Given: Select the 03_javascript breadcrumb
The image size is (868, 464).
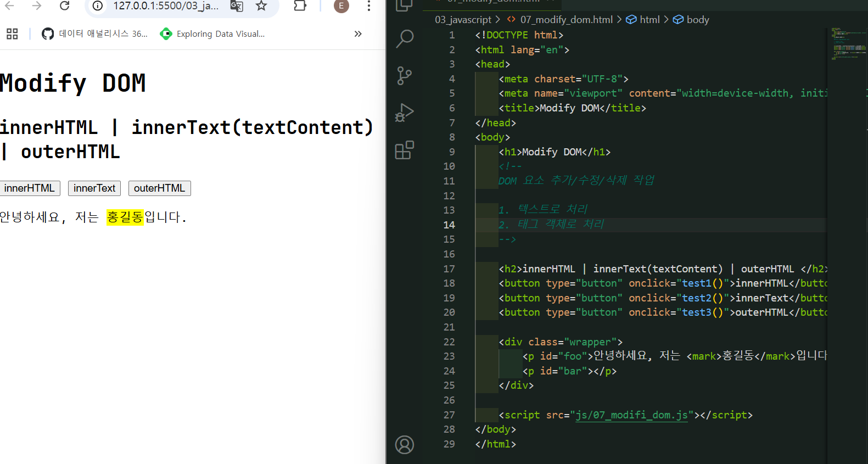Looking at the screenshot, I should point(463,20).
